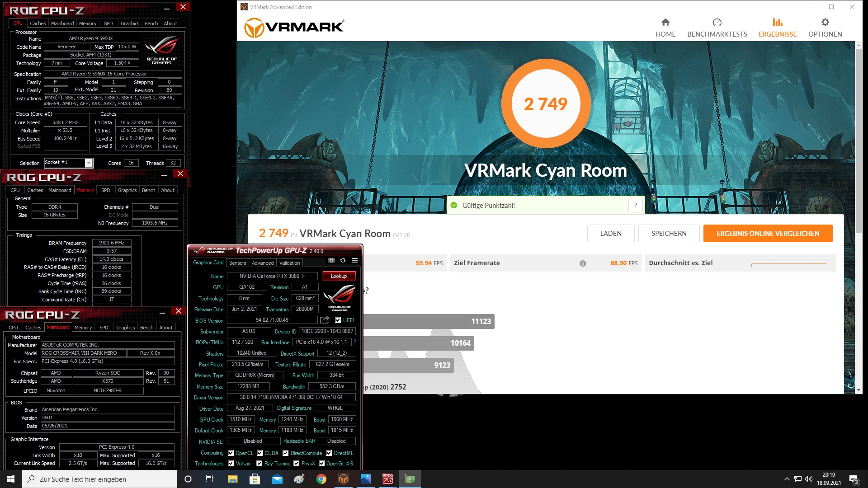Image resolution: width=868 pixels, height=488 pixels.
Task: Click volume speaker icon in tray
Action: click(809, 479)
